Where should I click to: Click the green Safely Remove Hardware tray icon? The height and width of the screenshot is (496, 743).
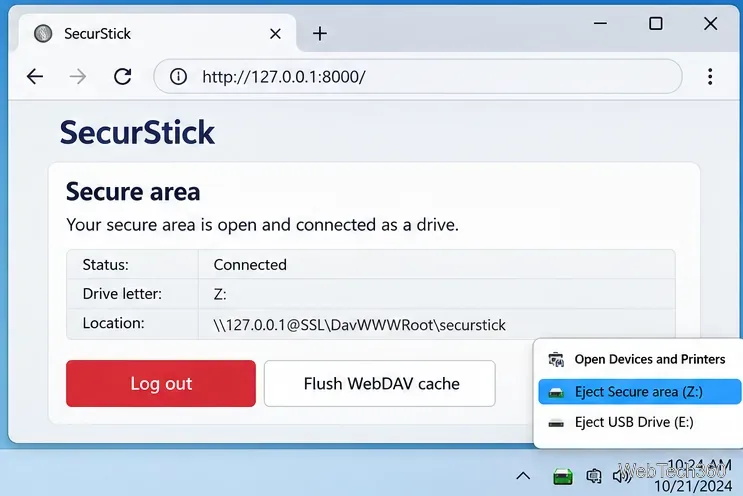pos(562,476)
